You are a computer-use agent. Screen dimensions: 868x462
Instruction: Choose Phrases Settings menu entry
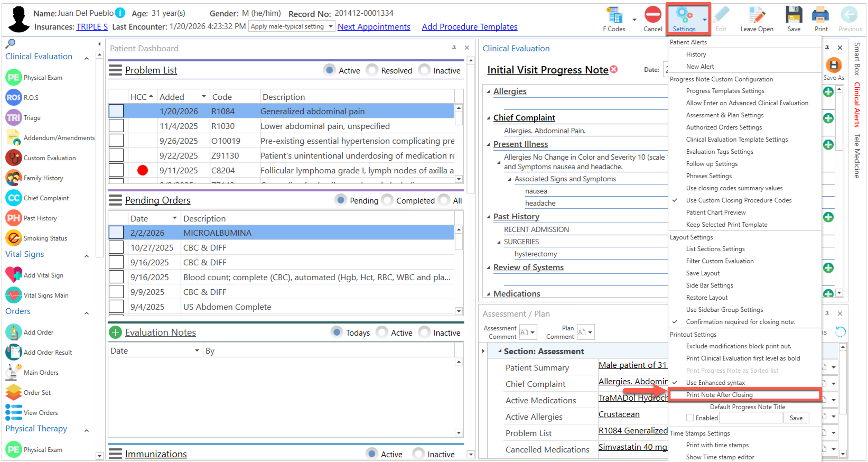tap(709, 176)
